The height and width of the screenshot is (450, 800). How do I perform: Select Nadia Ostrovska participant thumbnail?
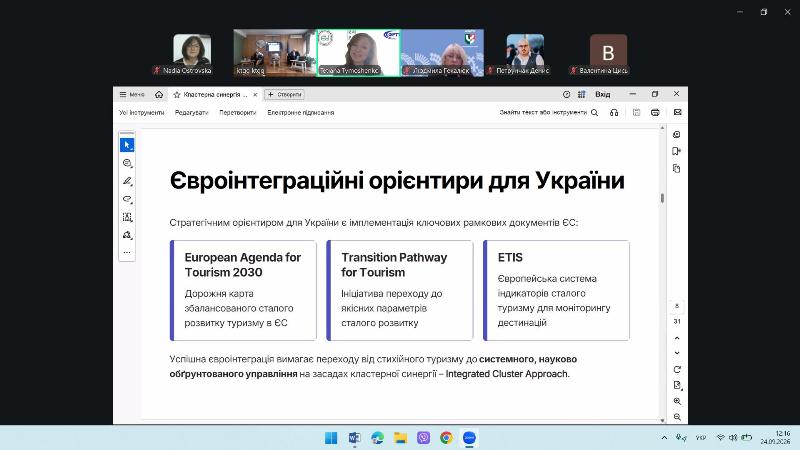(x=192, y=54)
